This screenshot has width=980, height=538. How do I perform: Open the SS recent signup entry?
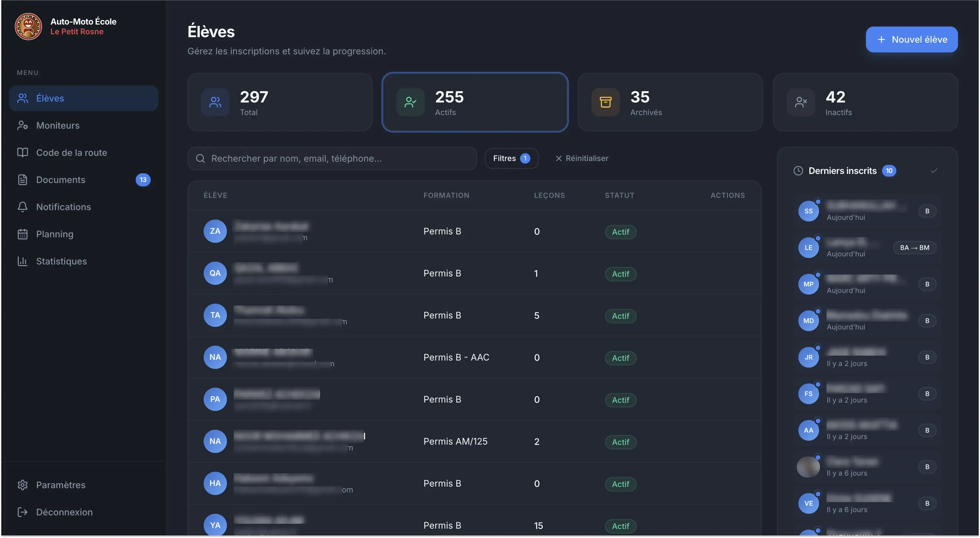pyautogui.click(x=867, y=211)
